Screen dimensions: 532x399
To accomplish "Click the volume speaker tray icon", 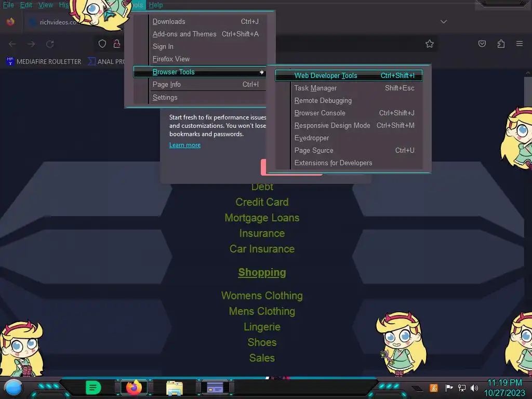I will coord(474,388).
